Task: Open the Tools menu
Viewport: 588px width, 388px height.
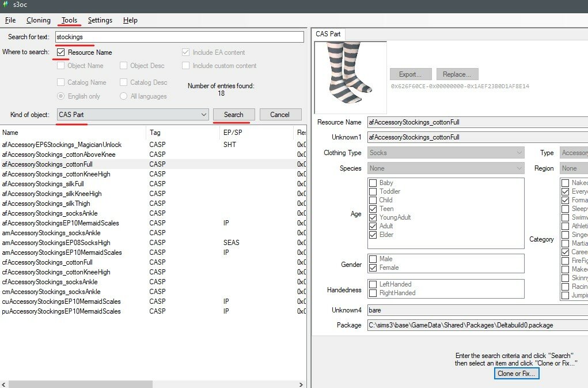Action: (x=69, y=20)
